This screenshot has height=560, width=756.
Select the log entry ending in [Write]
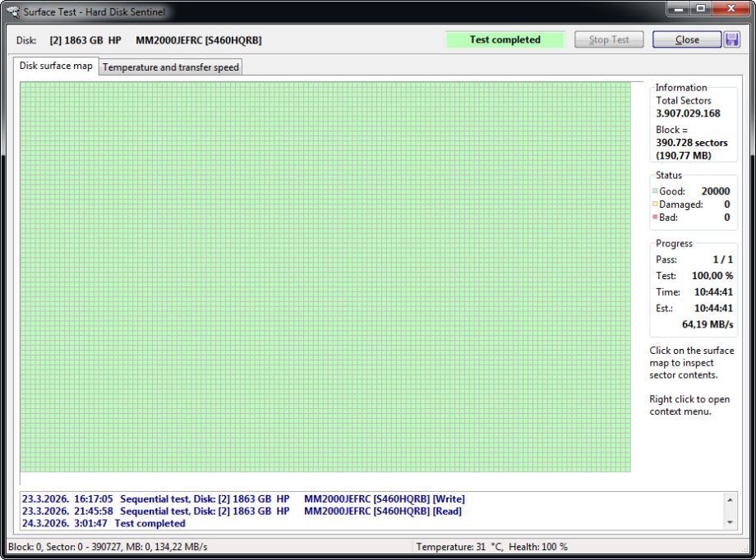[x=243, y=498]
